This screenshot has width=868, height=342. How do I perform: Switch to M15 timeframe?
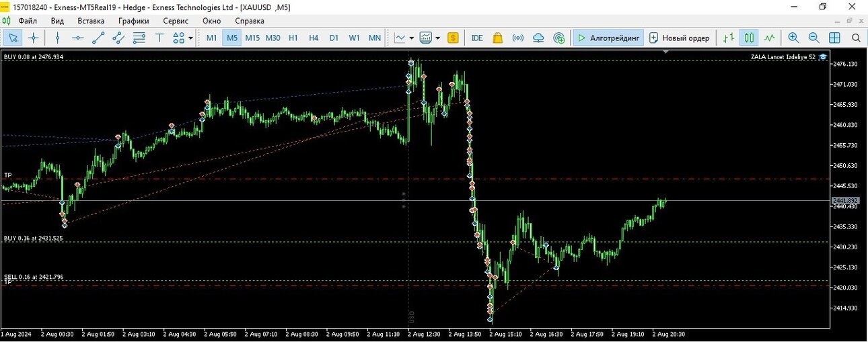click(252, 38)
